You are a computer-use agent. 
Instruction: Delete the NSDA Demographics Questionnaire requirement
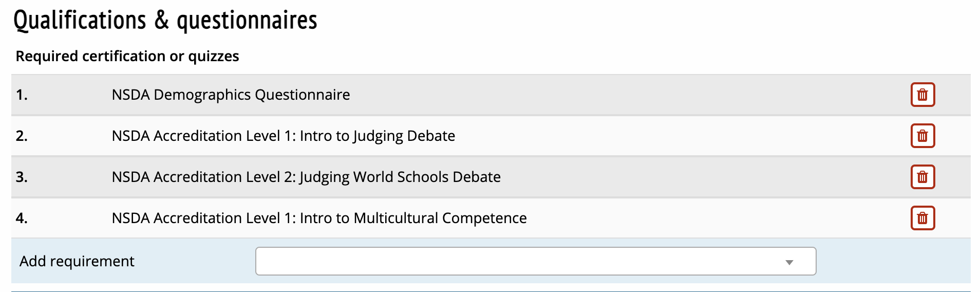(x=922, y=95)
